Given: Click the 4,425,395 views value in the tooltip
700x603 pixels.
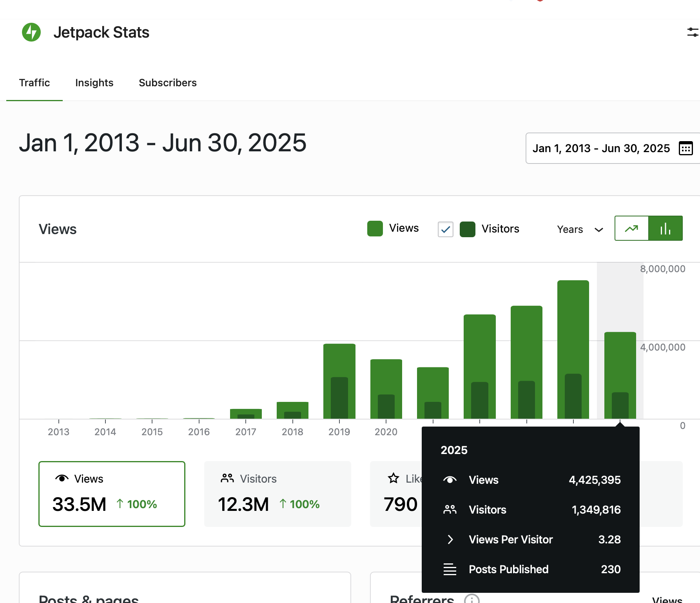Looking at the screenshot, I should click(x=595, y=480).
